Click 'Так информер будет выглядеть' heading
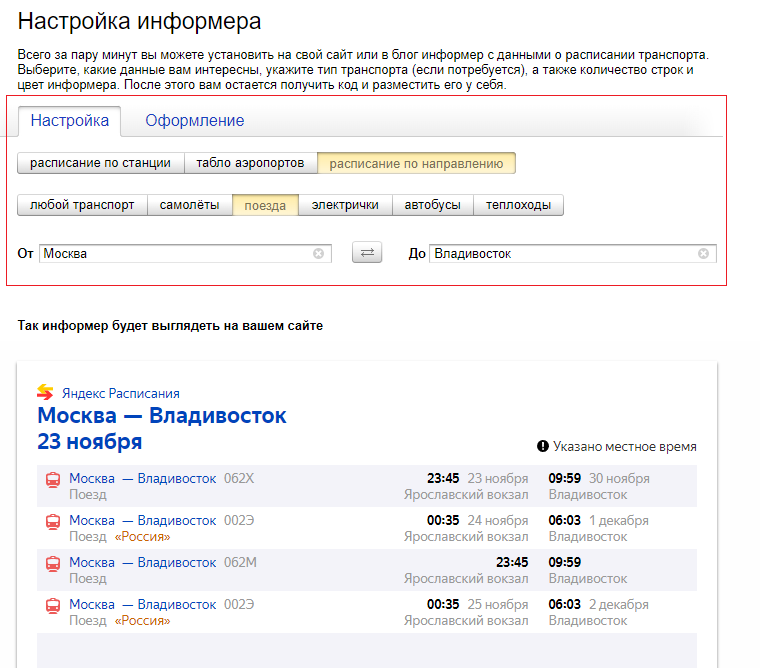This screenshot has width=760, height=668. 170,326
